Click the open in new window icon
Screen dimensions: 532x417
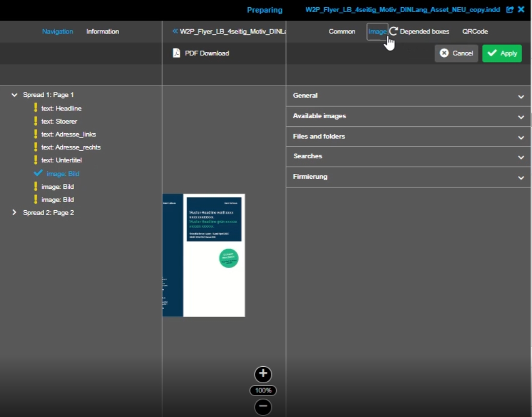coord(510,10)
